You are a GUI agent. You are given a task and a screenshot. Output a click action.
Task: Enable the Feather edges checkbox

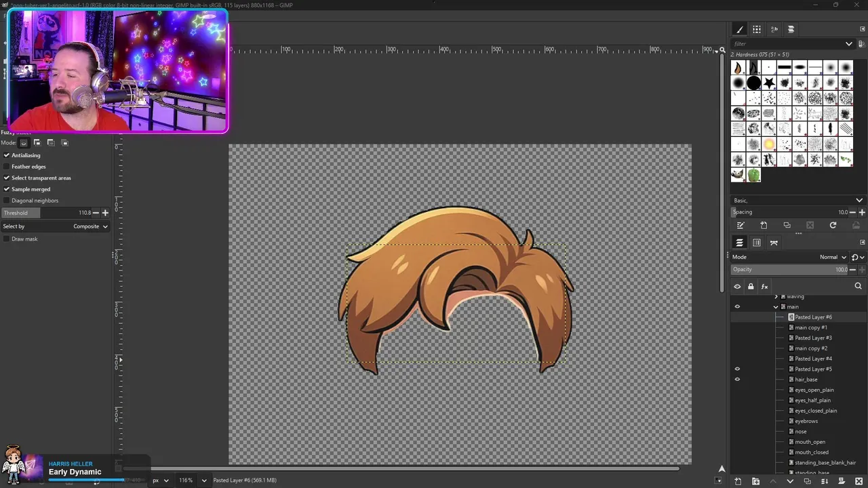click(x=7, y=167)
